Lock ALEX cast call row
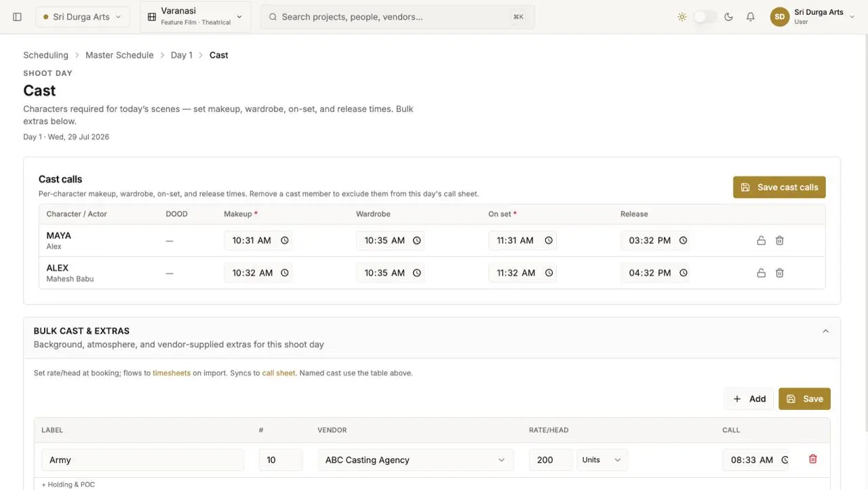This screenshot has width=868, height=490. pyautogui.click(x=761, y=273)
